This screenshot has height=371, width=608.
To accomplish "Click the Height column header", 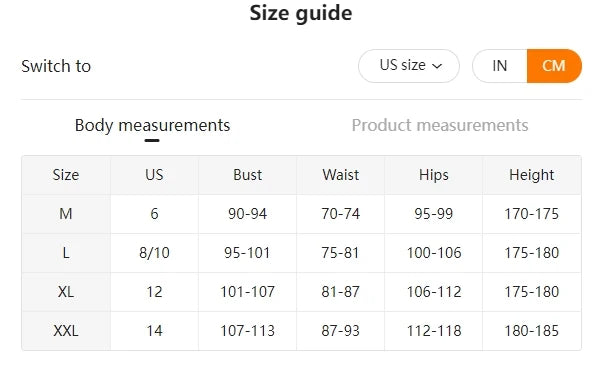I will click(x=532, y=175).
